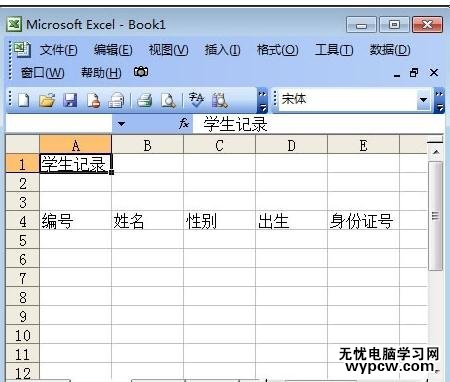Viewport: 450px width, 382px height.
Task: Click the Spelling check icon
Action: coord(196,99)
